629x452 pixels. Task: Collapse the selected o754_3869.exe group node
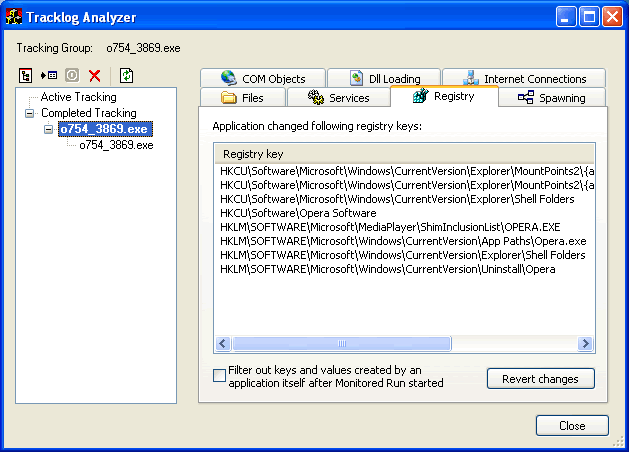point(48,129)
